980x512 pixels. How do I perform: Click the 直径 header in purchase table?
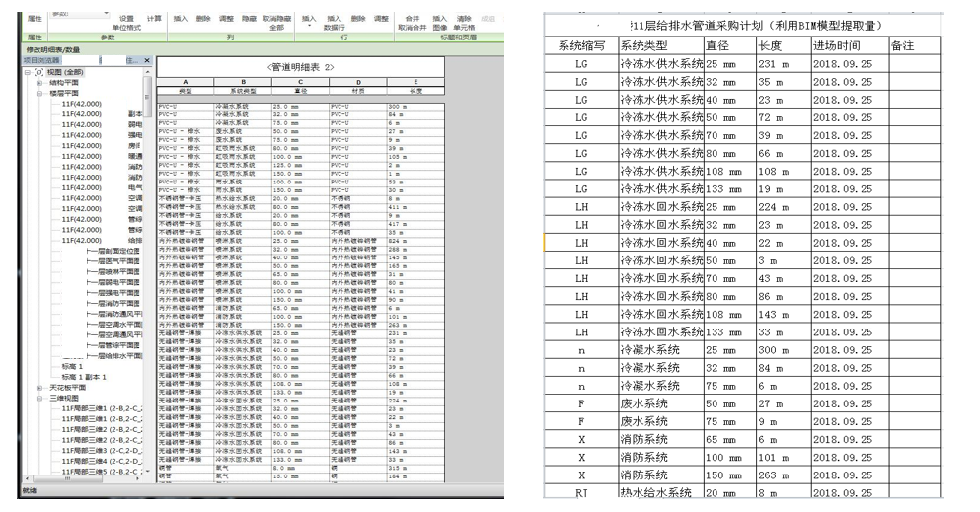pyautogui.click(x=730, y=45)
